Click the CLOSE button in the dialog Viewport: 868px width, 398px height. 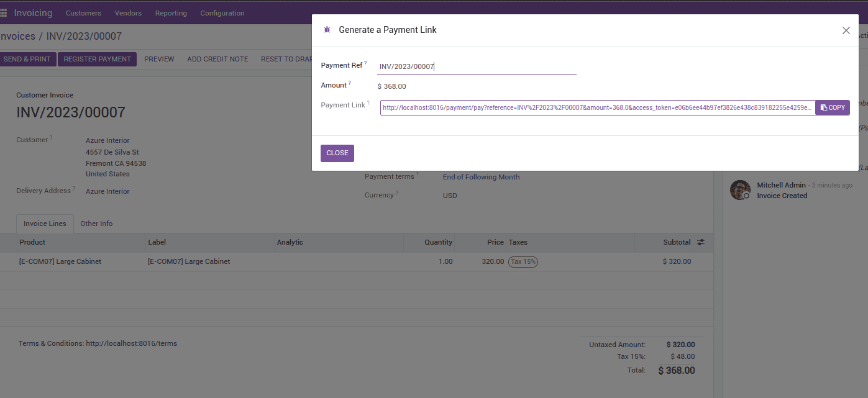(337, 153)
